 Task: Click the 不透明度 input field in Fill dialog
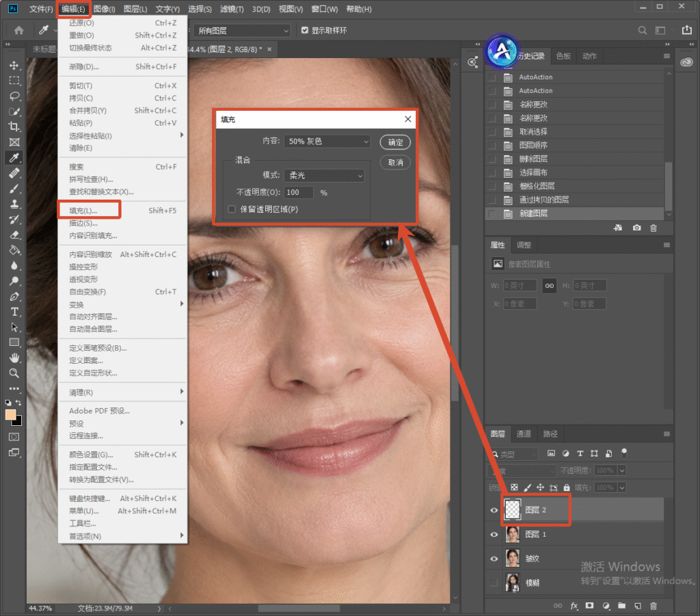299,192
